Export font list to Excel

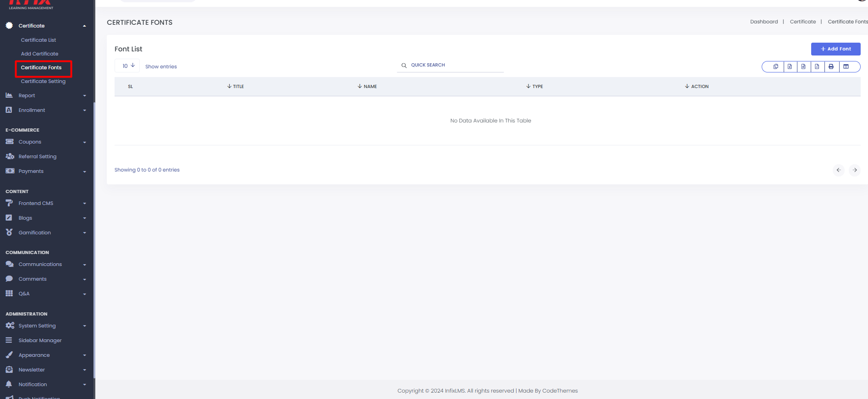pos(790,66)
